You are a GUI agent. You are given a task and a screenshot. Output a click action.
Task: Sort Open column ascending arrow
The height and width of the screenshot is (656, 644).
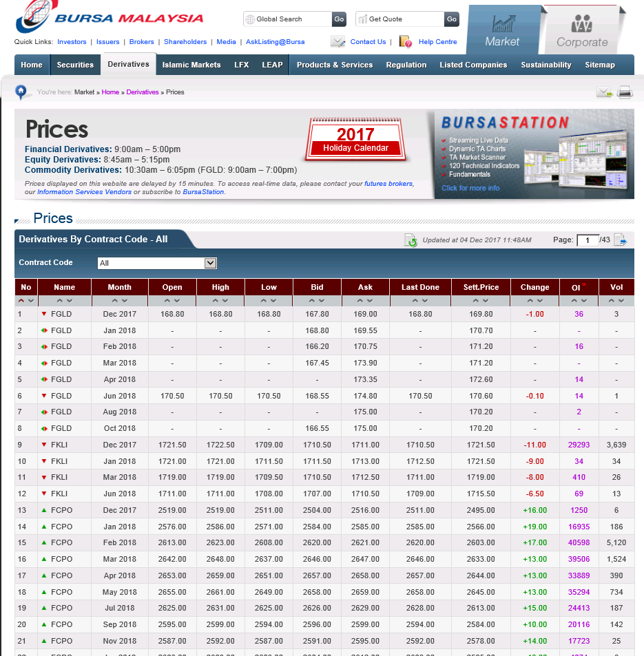pyautogui.click(x=167, y=301)
